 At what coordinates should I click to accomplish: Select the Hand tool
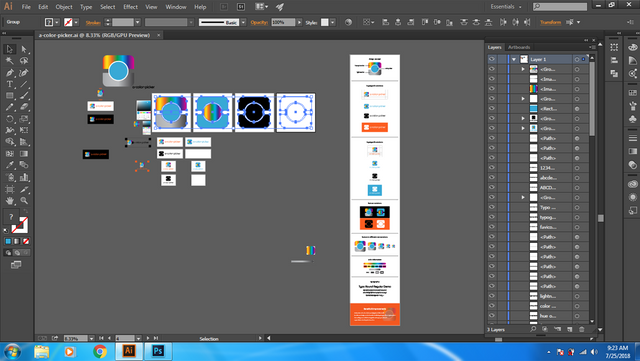9,201
